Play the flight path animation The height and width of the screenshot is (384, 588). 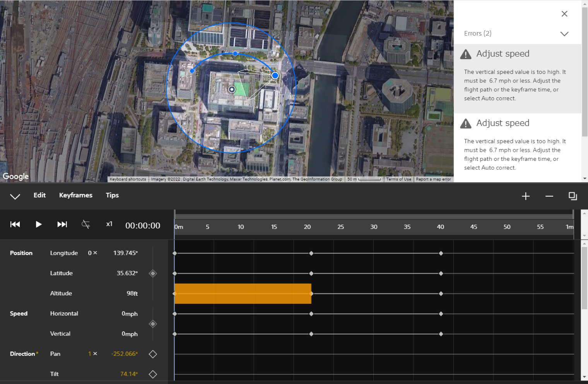[39, 225]
